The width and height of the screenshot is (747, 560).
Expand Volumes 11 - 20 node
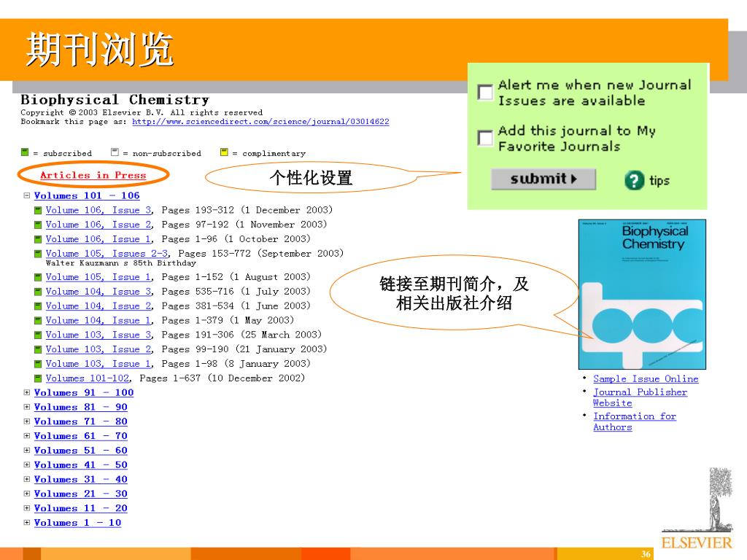tap(27, 508)
